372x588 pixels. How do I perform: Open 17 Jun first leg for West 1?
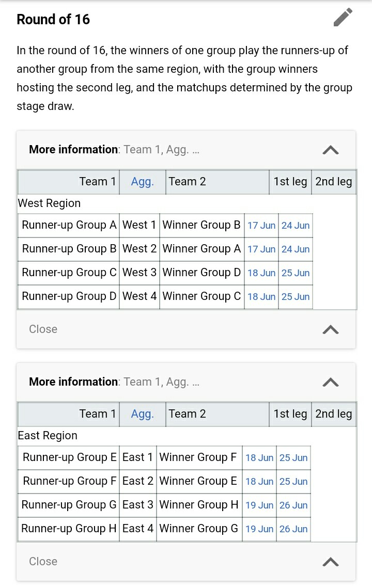coord(261,226)
